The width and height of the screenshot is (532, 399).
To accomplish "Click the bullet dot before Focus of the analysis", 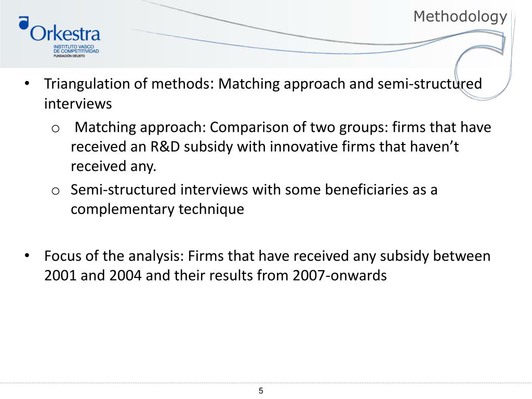I will (x=27, y=256).
